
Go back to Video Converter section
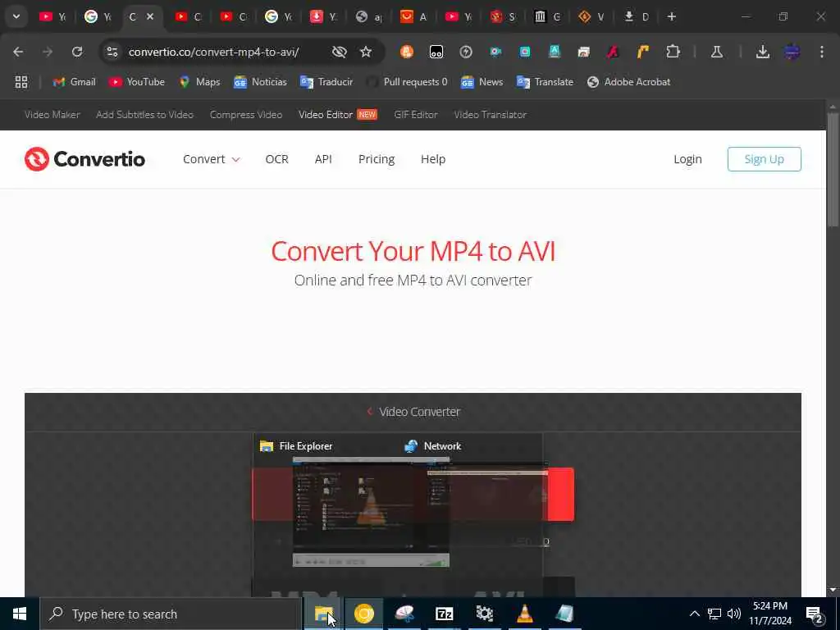[x=413, y=412]
